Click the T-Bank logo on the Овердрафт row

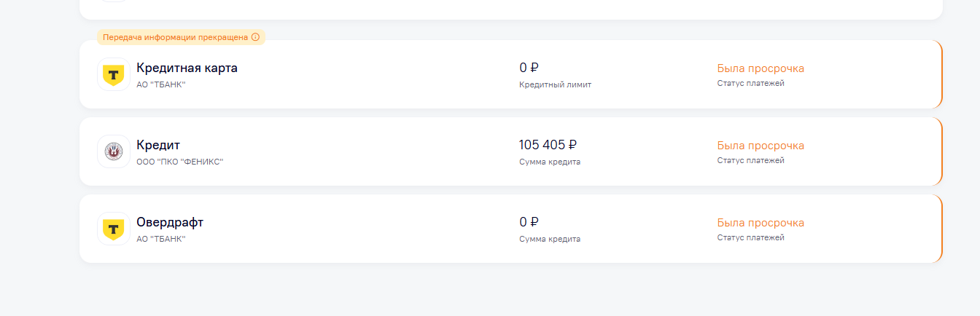point(113,229)
